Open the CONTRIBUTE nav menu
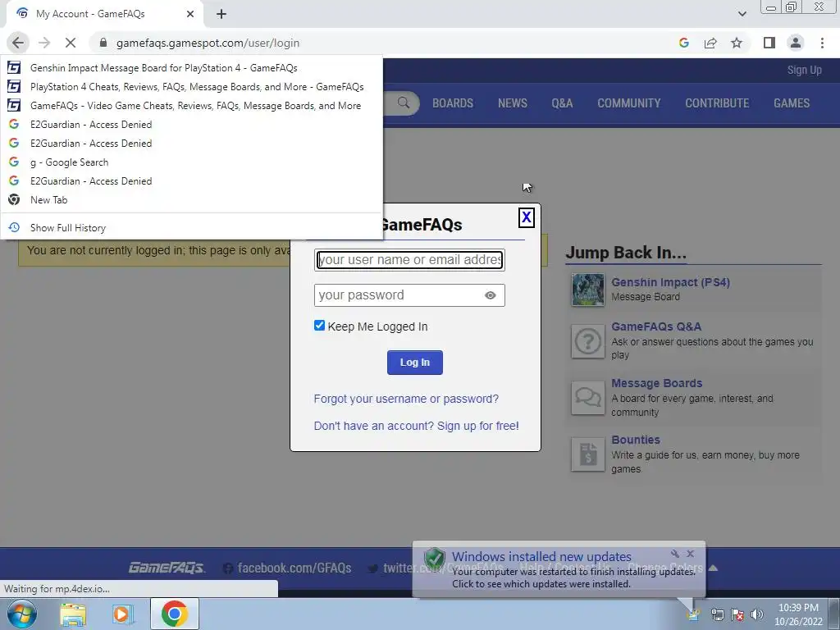The height and width of the screenshot is (630, 840). (717, 103)
